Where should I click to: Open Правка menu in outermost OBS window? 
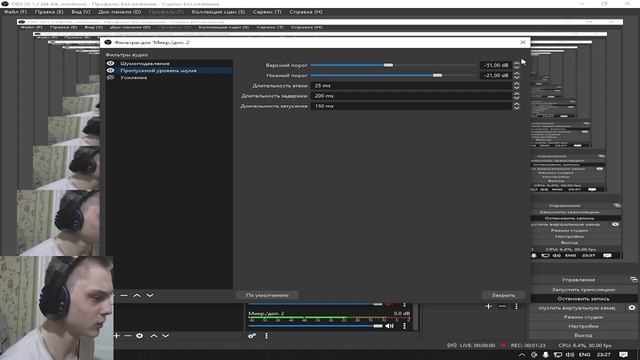coord(49,12)
